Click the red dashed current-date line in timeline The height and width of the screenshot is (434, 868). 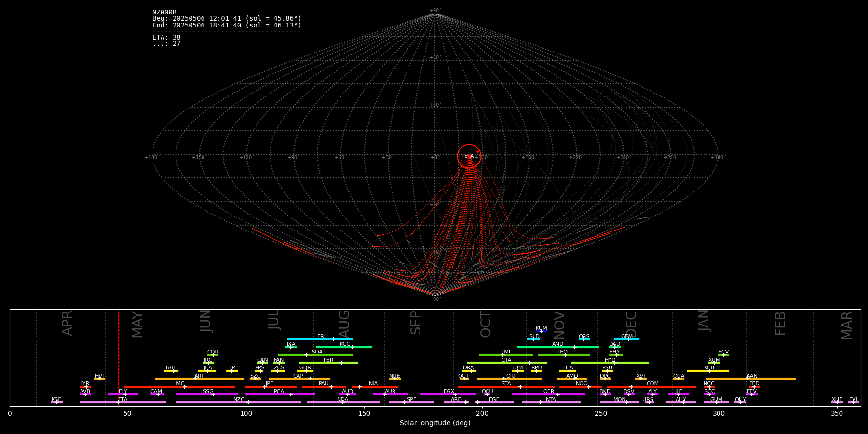(119, 357)
